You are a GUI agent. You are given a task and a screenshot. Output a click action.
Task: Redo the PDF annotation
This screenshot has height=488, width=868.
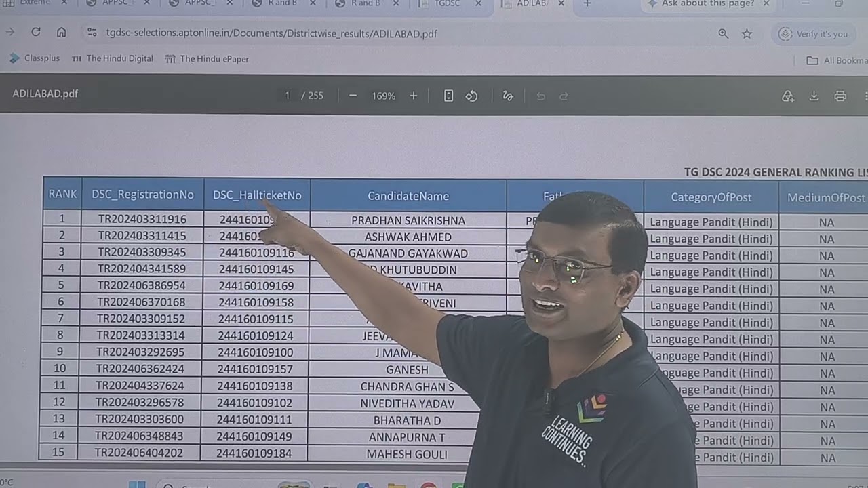(564, 96)
